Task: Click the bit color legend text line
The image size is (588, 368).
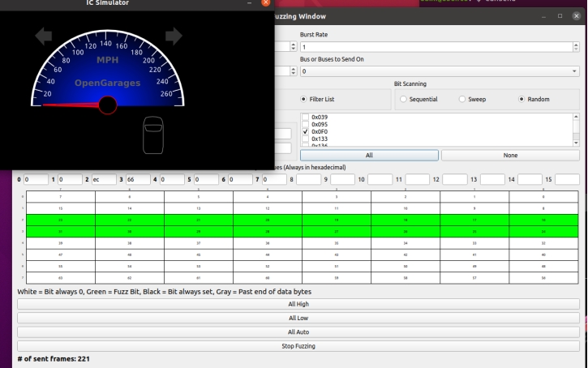Action: pos(165,292)
